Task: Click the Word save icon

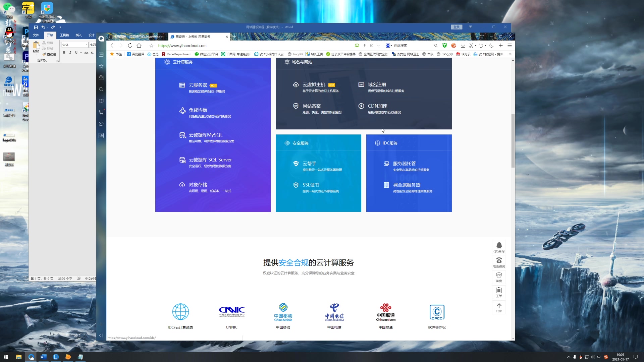Action: 36,27
